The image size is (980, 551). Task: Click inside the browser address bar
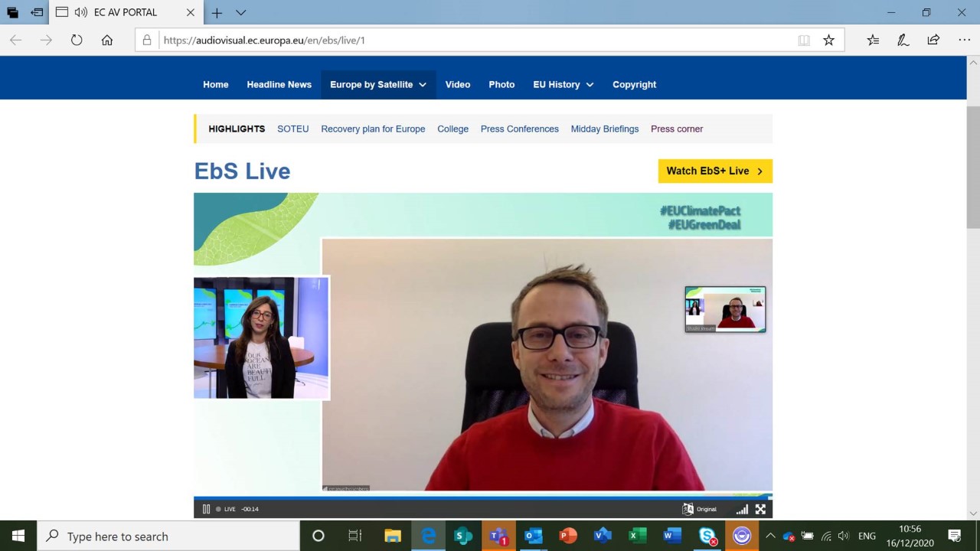pyautogui.click(x=383, y=40)
